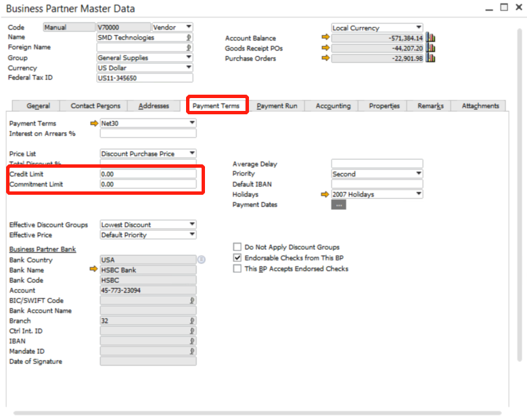Screen dimensions: 527x420
Task: Select the Payment Terms tab
Action: coord(216,106)
